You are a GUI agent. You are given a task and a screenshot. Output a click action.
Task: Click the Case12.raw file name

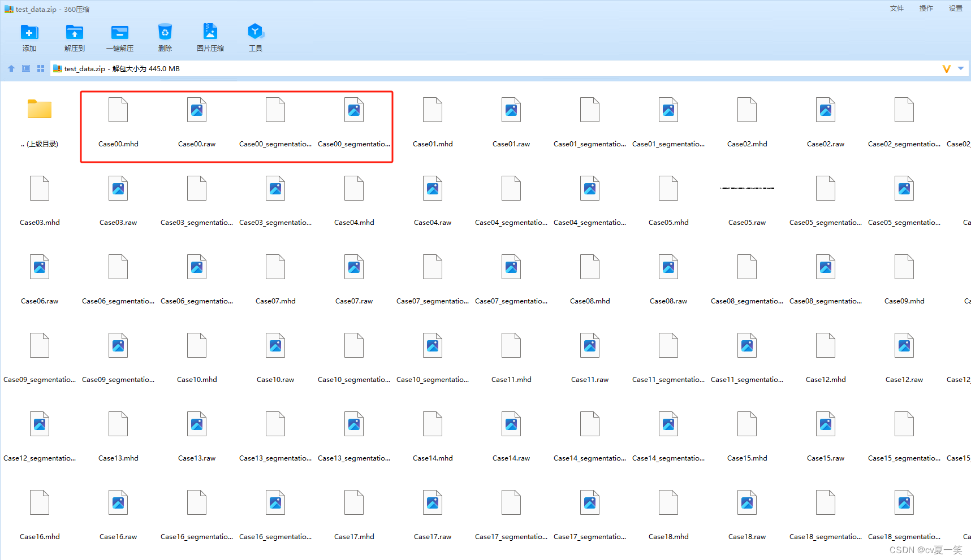904,380
